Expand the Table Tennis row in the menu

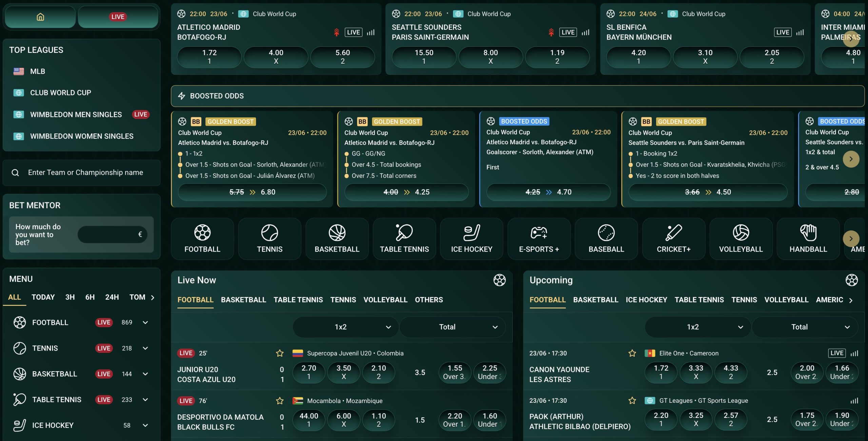[145, 400]
